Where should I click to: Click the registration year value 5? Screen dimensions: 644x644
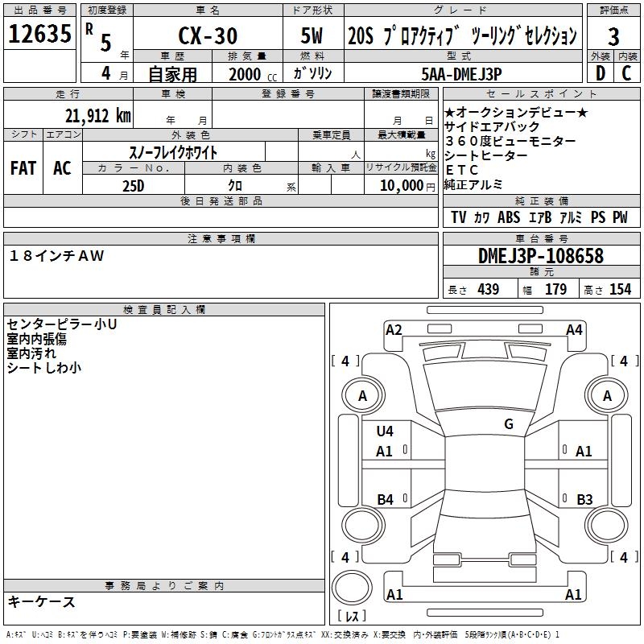pyautogui.click(x=106, y=43)
